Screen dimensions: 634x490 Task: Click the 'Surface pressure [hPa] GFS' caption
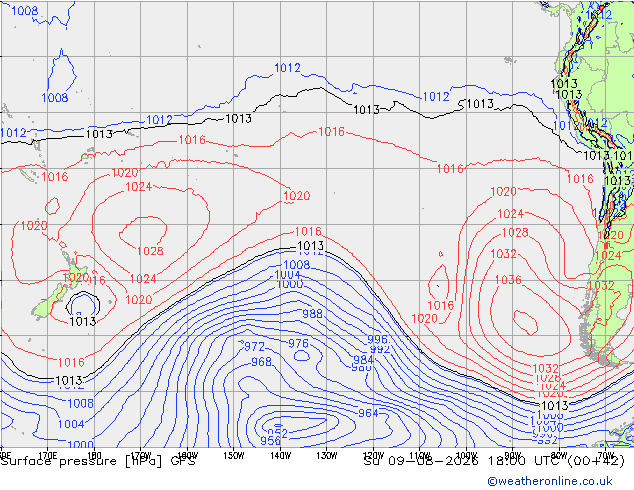pyautogui.click(x=98, y=461)
